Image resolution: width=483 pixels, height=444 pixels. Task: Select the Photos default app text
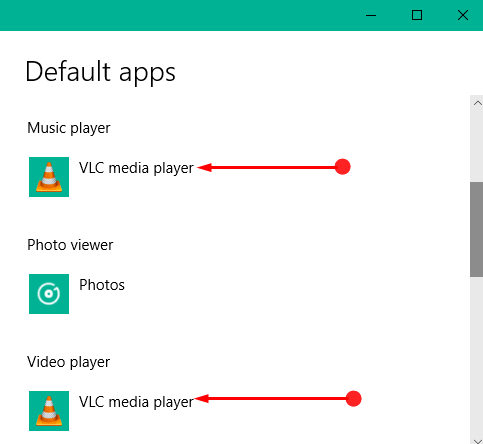102,285
